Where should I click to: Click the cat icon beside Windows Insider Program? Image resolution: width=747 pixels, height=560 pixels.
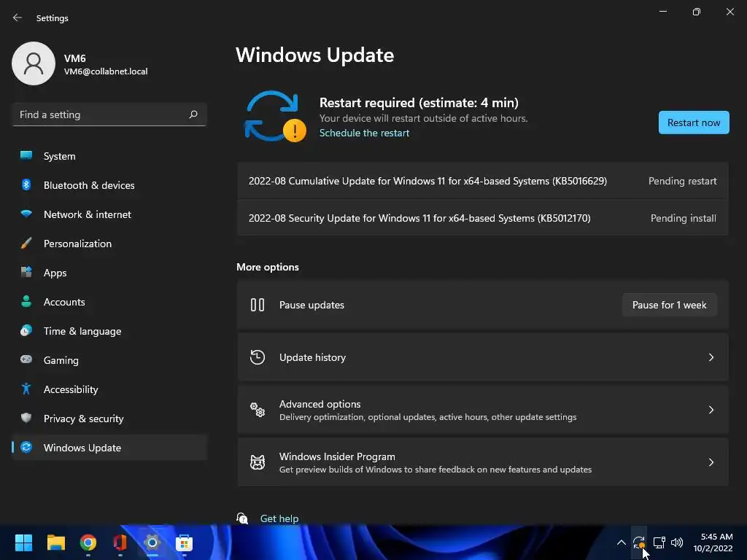coord(258,462)
